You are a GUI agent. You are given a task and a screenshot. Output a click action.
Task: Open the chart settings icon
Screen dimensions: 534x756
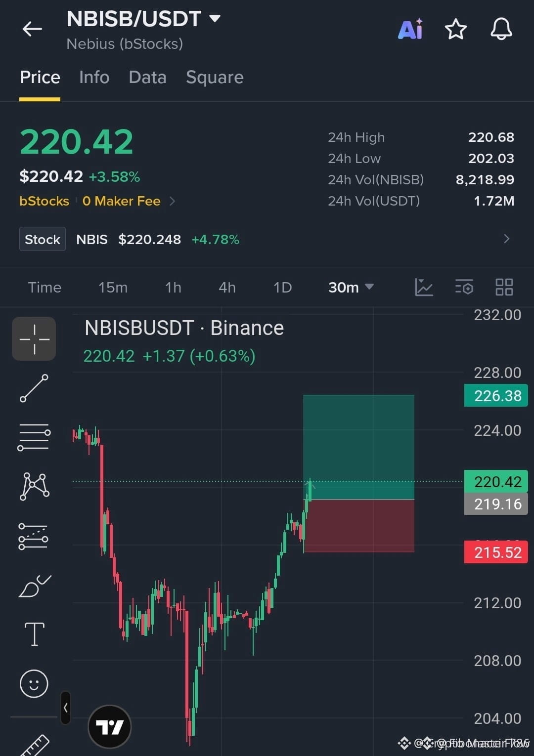(464, 287)
